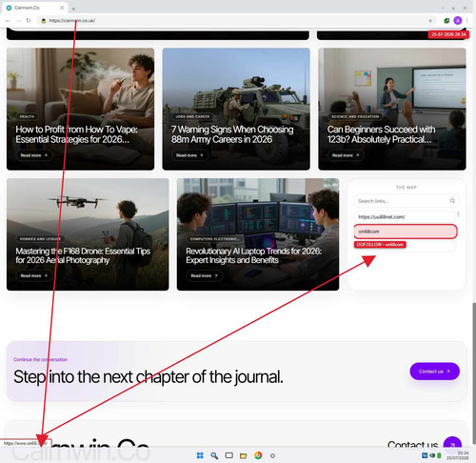Click the Contact us purple button

coord(434,372)
